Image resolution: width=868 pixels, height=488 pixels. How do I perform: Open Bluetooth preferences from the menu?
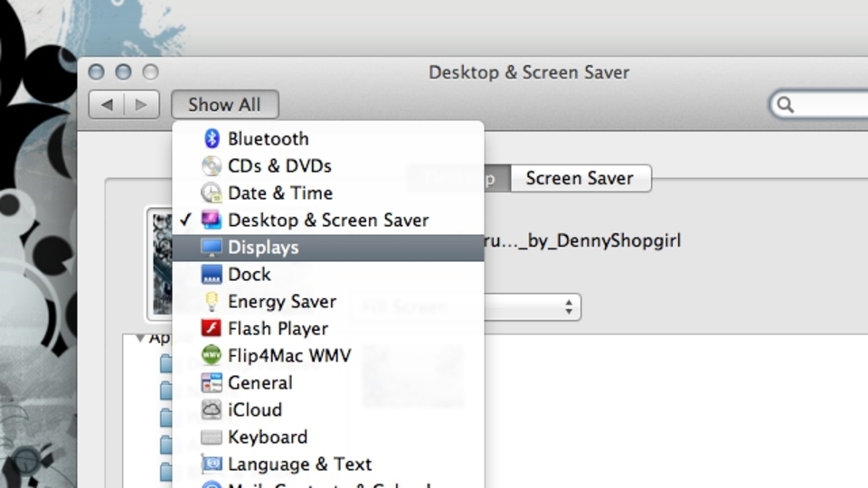(x=328, y=138)
